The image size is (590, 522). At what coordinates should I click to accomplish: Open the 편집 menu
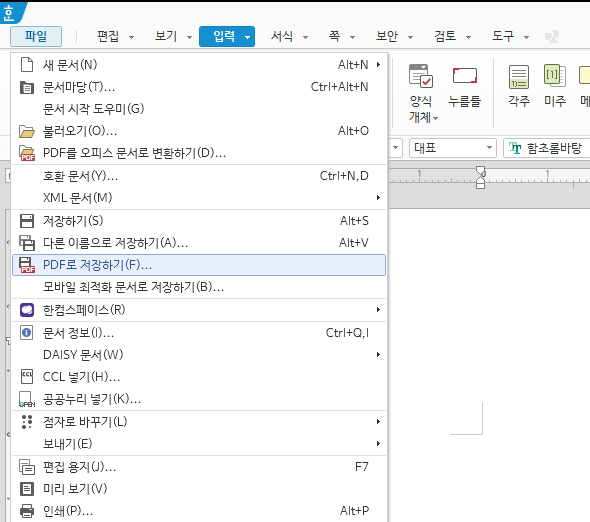(108, 36)
